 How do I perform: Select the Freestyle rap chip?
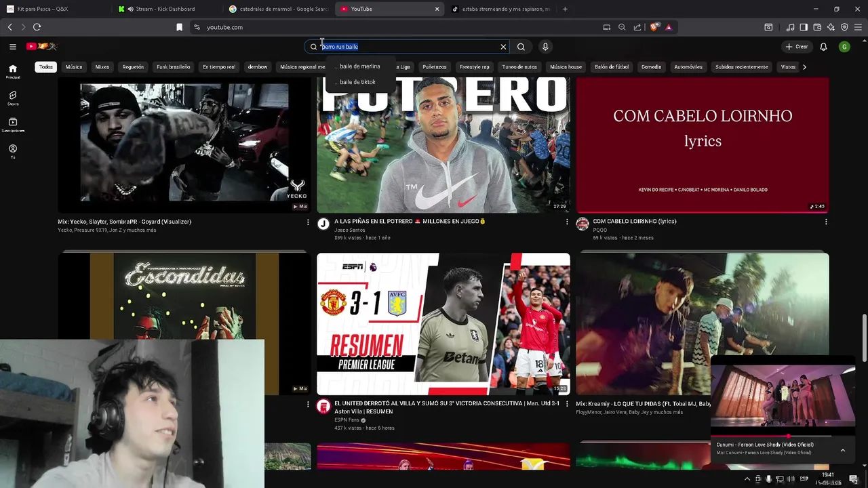(474, 67)
